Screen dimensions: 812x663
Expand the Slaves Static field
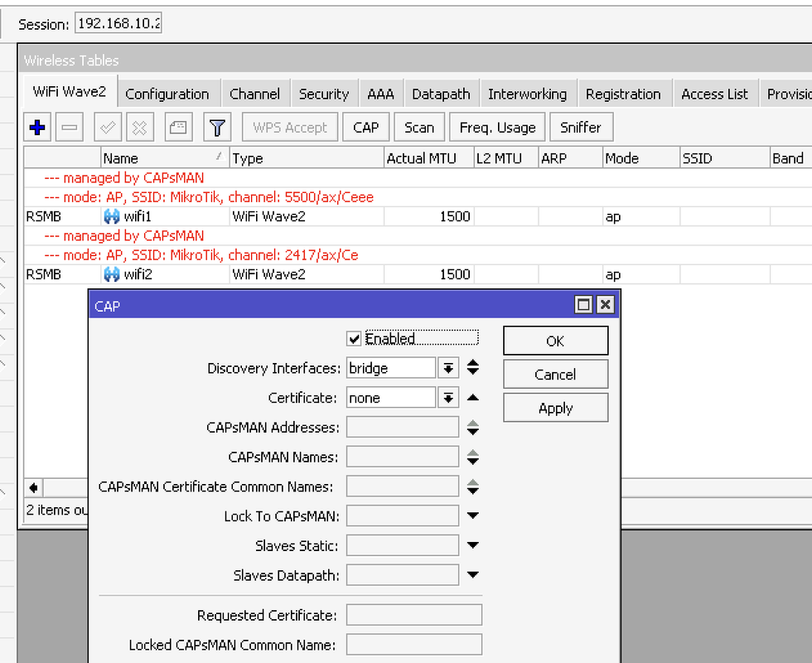tap(472, 545)
